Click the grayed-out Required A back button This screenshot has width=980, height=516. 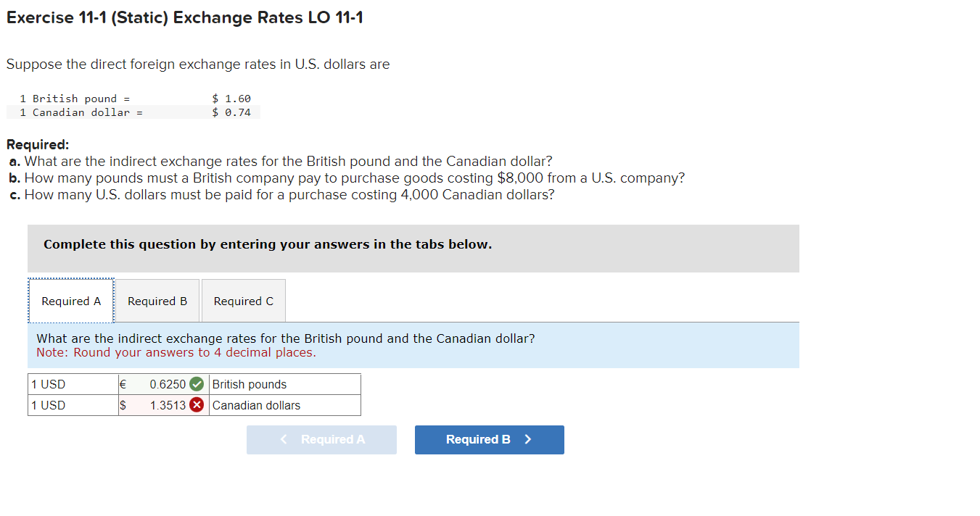coord(321,439)
